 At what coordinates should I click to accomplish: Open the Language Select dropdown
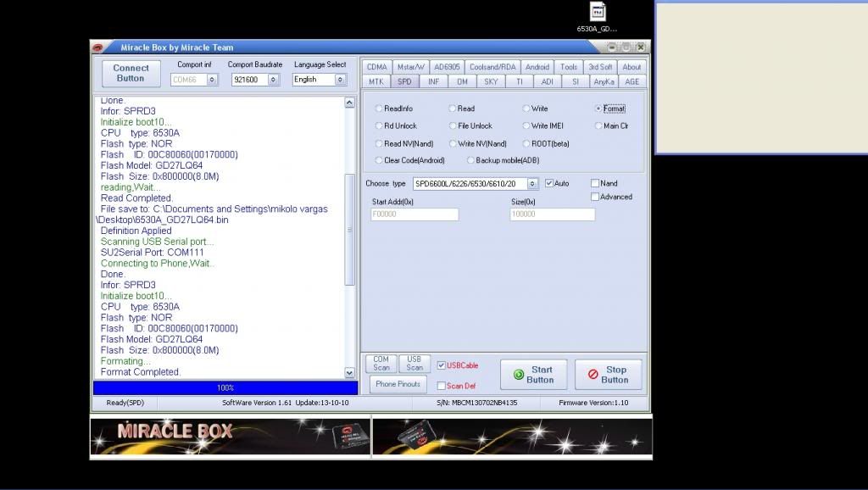click(x=340, y=80)
